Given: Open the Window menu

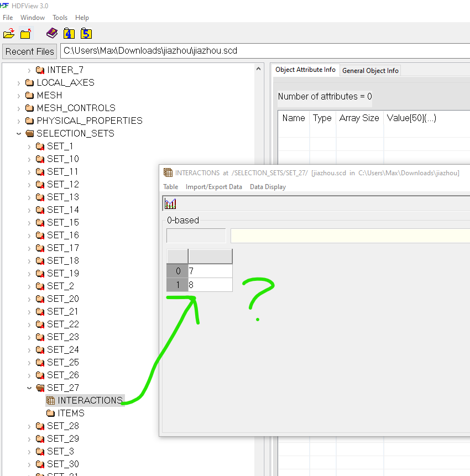Looking at the screenshot, I should point(33,18).
